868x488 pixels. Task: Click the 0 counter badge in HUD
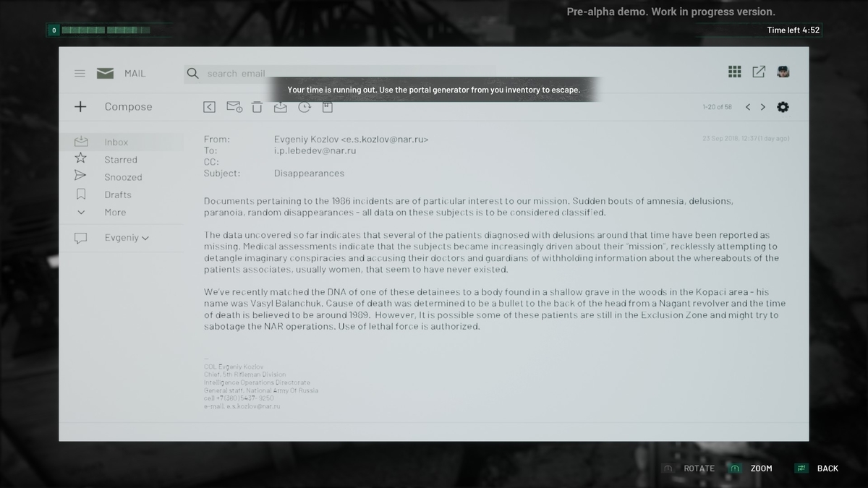(x=54, y=30)
